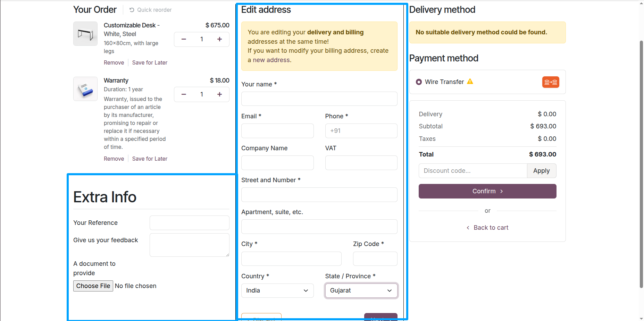Open the State / Province dropdown showing Gujarat
The image size is (644, 321).
click(x=361, y=290)
